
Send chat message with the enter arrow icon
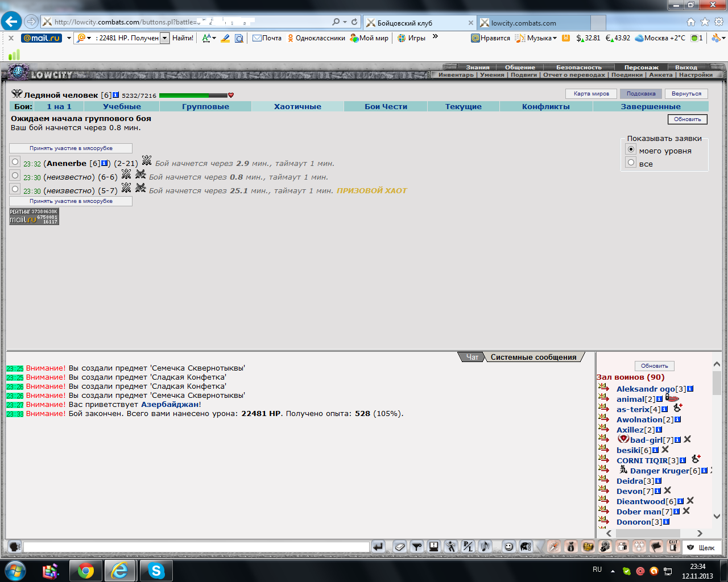point(378,547)
